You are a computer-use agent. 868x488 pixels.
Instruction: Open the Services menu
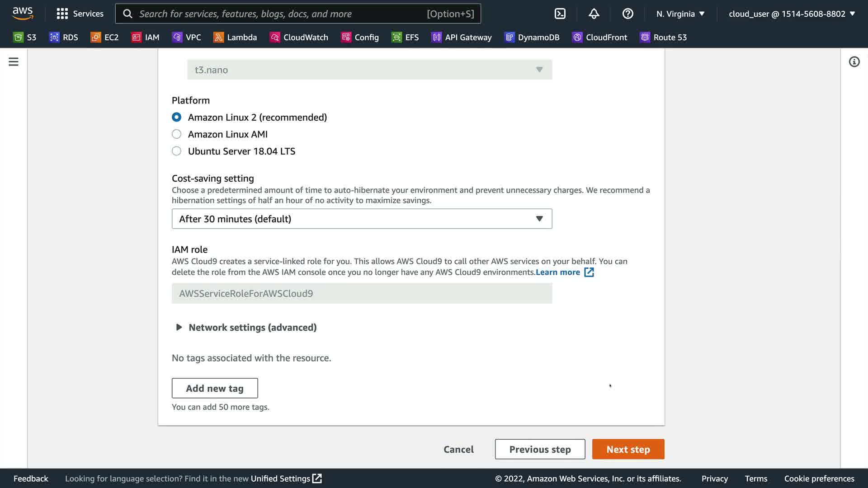pos(80,14)
